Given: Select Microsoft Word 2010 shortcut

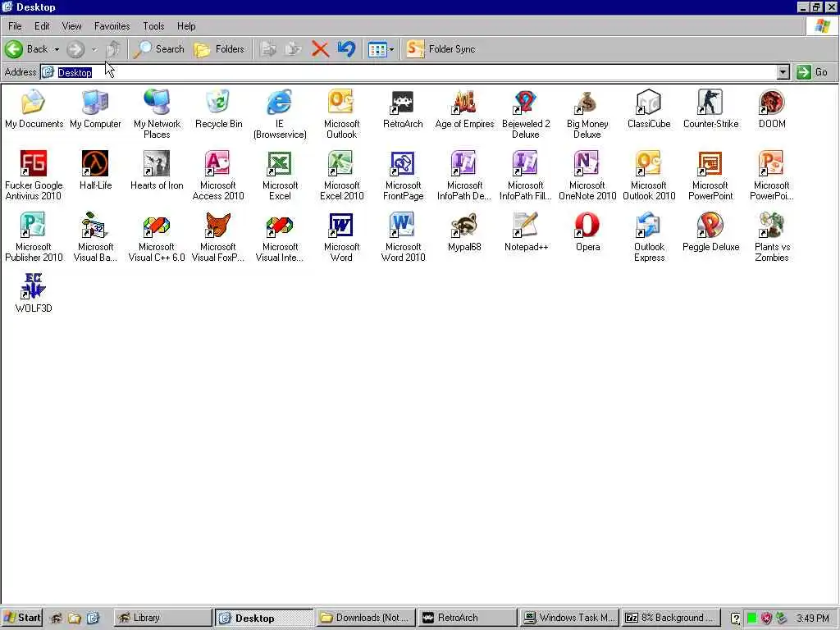Looking at the screenshot, I should coord(403,237).
